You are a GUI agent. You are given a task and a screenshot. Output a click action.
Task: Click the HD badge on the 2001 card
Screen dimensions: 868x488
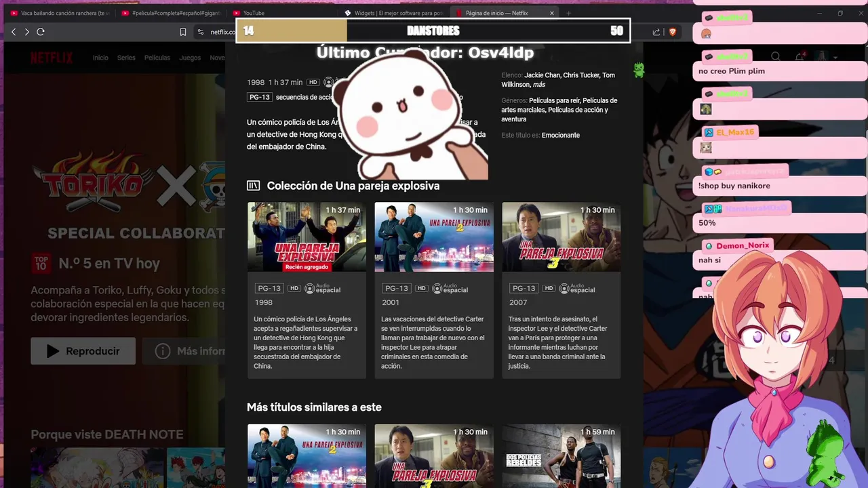click(x=422, y=288)
